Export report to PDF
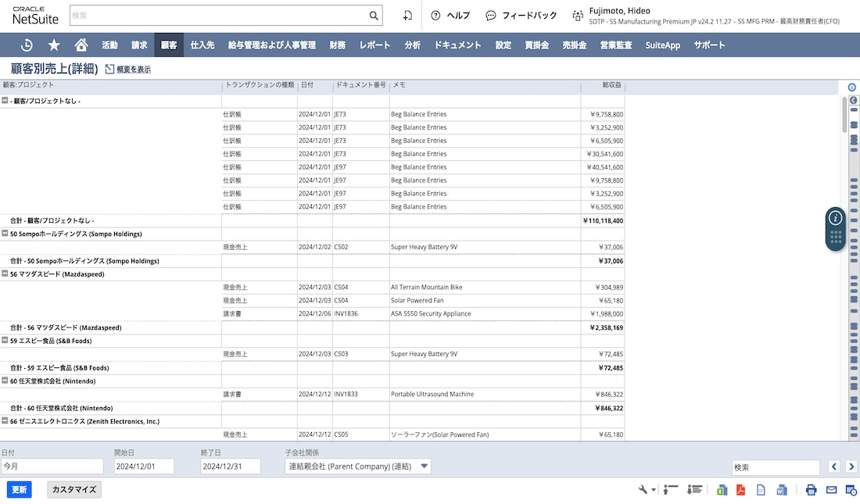This screenshot has width=860, height=504. pyautogui.click(x=740, y=490)
